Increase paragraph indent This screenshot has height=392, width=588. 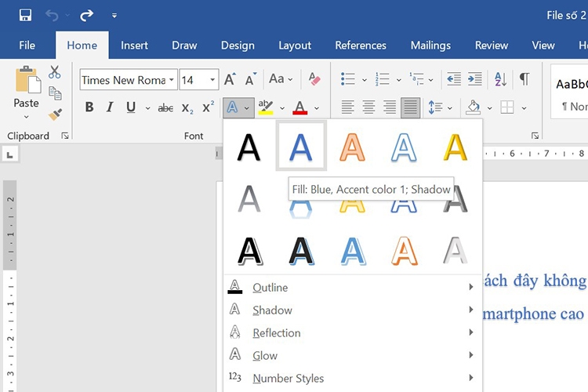point(475,79)
